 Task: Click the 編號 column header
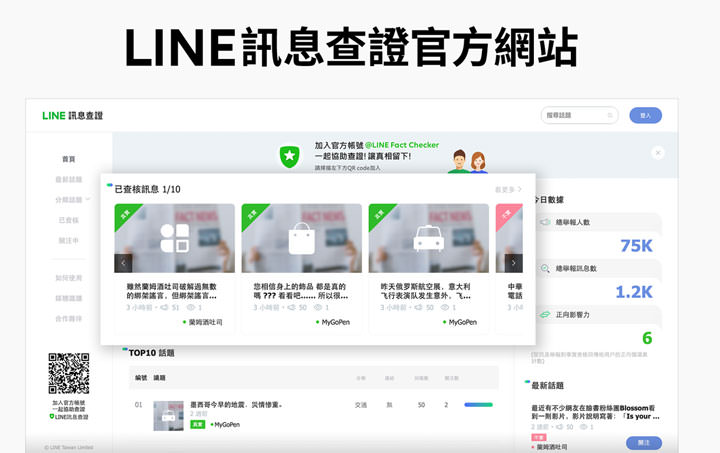pyautogui.click(x=141, y=378)
